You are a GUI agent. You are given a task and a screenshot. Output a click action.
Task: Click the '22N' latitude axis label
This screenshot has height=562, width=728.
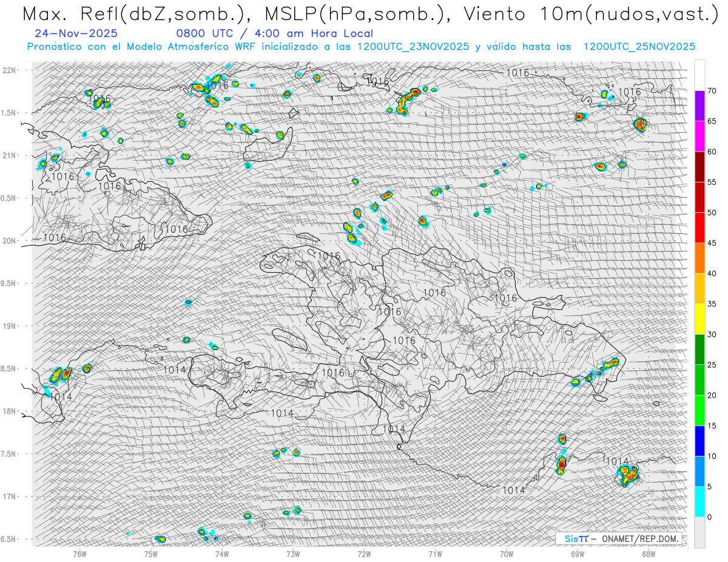(9, 70)
